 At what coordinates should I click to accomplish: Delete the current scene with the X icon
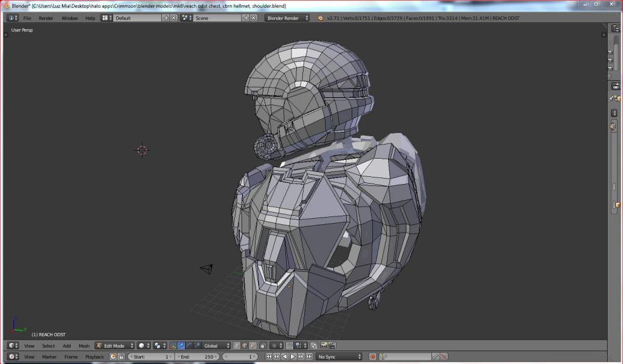[x=254, y=18]
